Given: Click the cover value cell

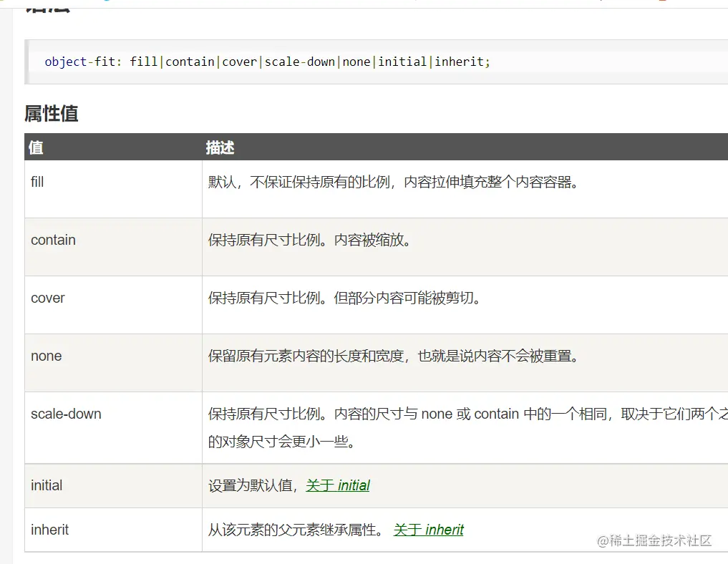Looking at the screenshot, I should (x=113, y=305).
